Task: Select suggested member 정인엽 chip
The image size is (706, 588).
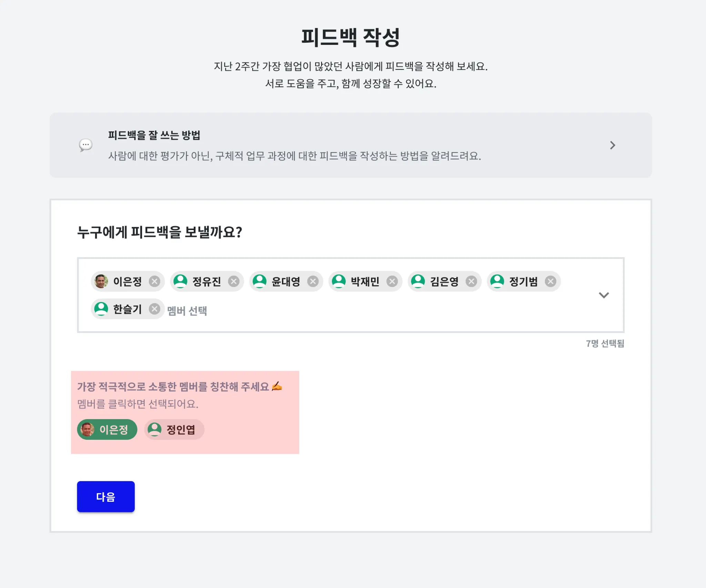Action: click(x=174, y=429)
